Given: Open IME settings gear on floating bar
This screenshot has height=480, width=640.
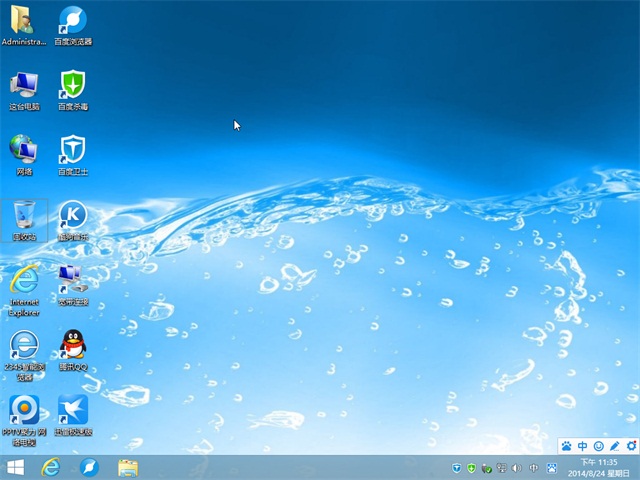Looking at the screenshot, I should tap(630, 445).
